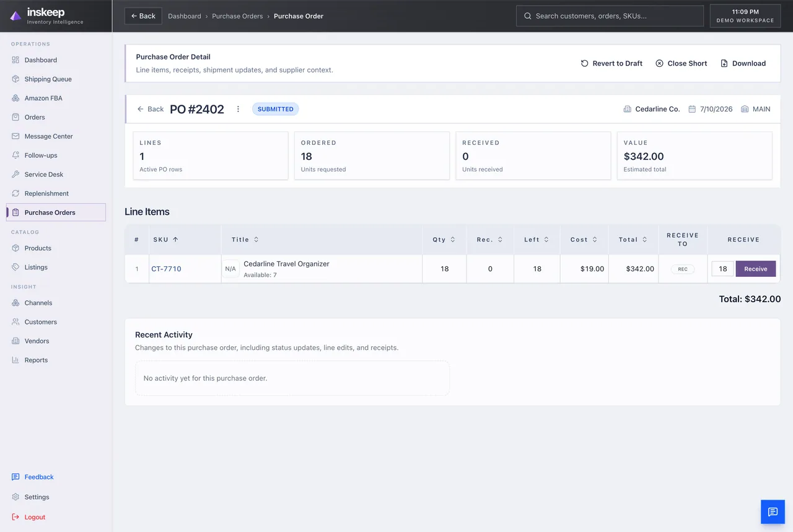793x532 pixels.
Task: Click the receive quantity field showing 18
Action: [x=722, y=269]
